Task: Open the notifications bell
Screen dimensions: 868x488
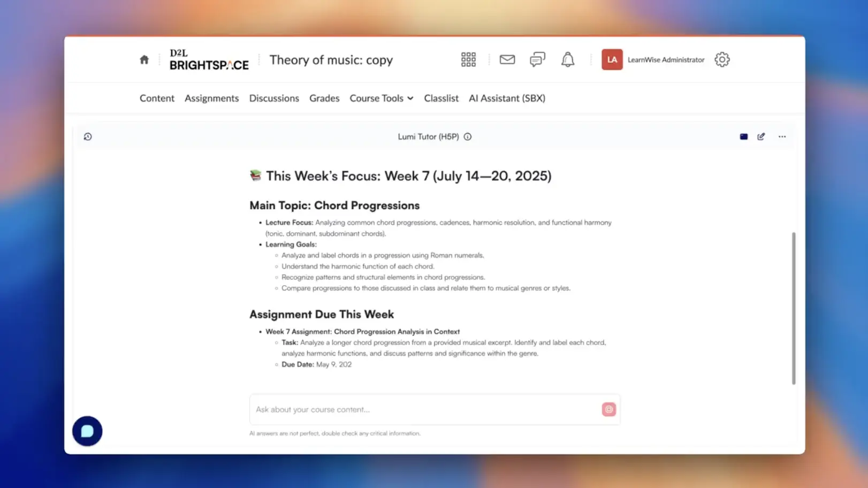Action: [568, 59]
